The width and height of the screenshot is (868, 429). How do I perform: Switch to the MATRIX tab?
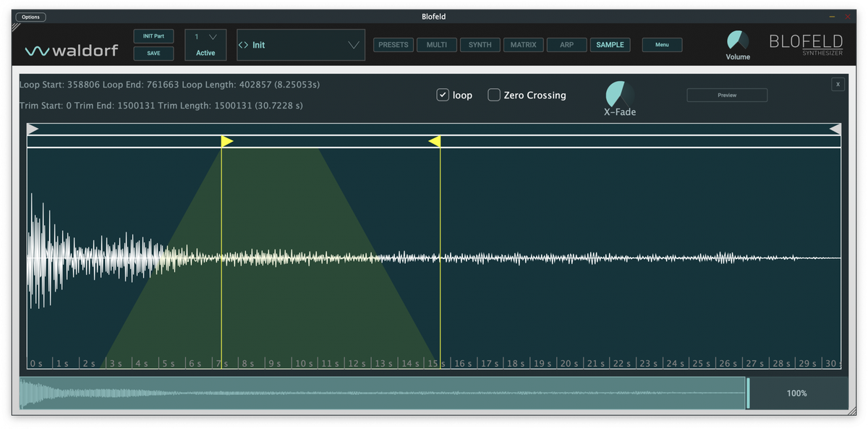click(x=523, y=45)
